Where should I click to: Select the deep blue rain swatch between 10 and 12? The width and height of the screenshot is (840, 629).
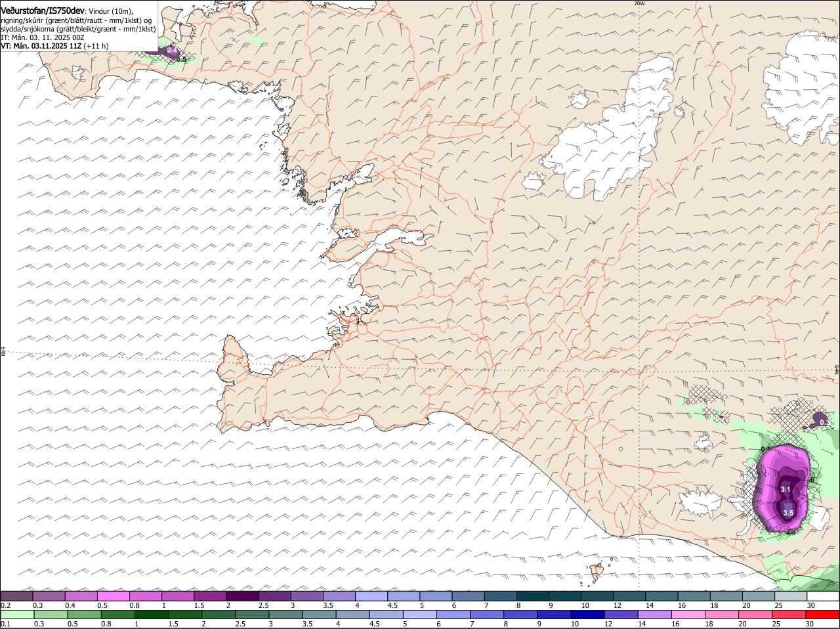(x=588, y=615)
